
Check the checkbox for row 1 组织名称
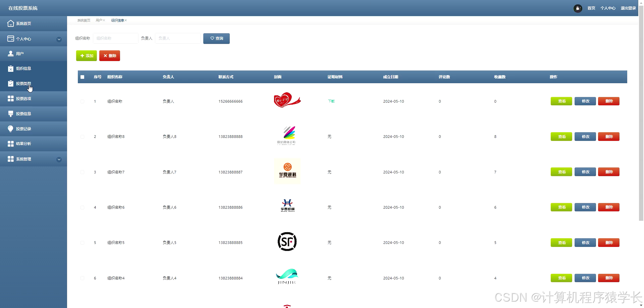83,101
